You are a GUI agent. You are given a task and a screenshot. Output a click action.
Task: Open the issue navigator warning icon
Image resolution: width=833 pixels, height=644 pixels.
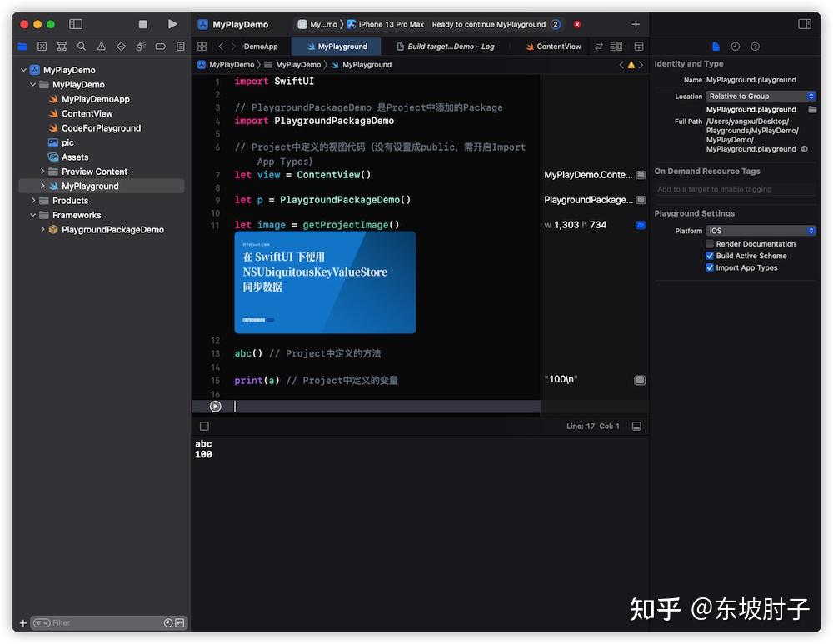(x=101, y=47)
